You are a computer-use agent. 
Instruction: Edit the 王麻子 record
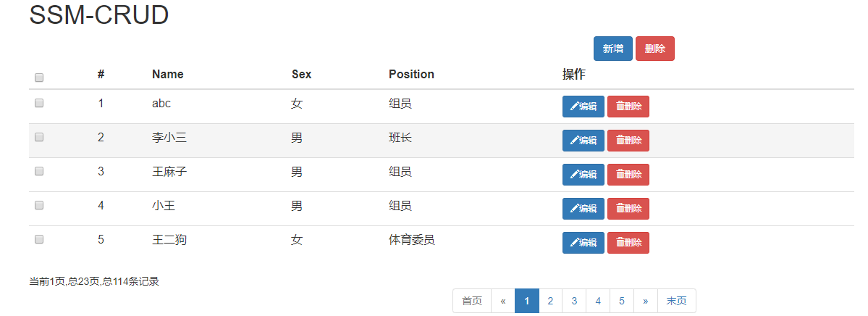tap(583, 175)
